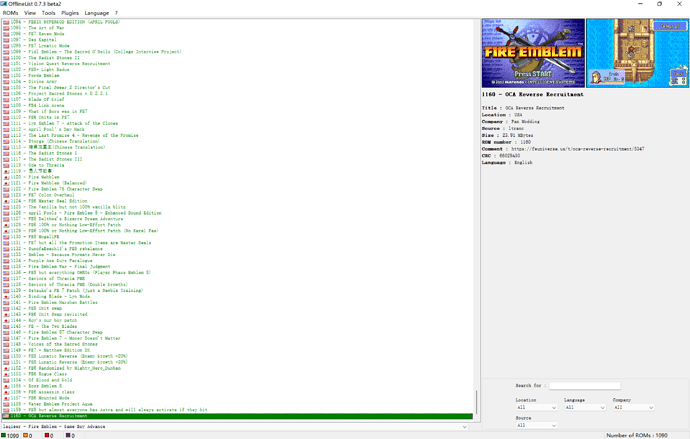The height and width of the screenshot is (439, 690).
Task: Click the feuniverse.us comment URL
Action: (577, 149)
